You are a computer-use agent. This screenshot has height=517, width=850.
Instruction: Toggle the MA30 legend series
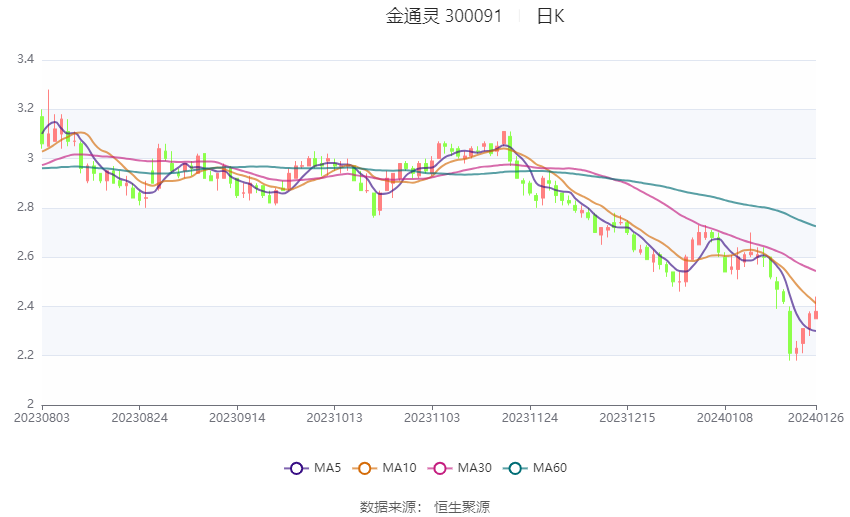pyautogui.click(x=460, y=468)
